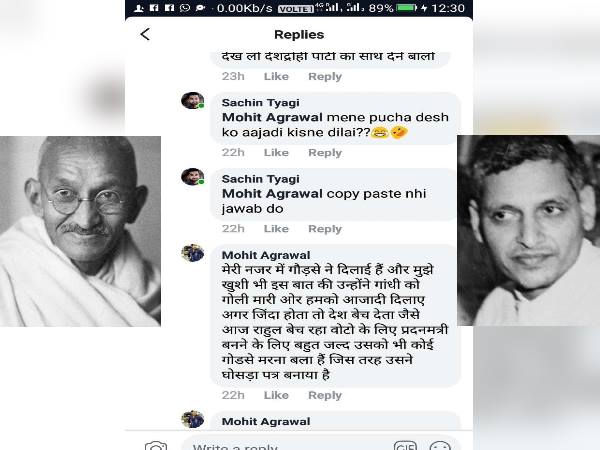This screenshot has width=600, height=450.
Task: Reply to Sachin's 'mene pucha desh' comment
Action: coord(325,153)
